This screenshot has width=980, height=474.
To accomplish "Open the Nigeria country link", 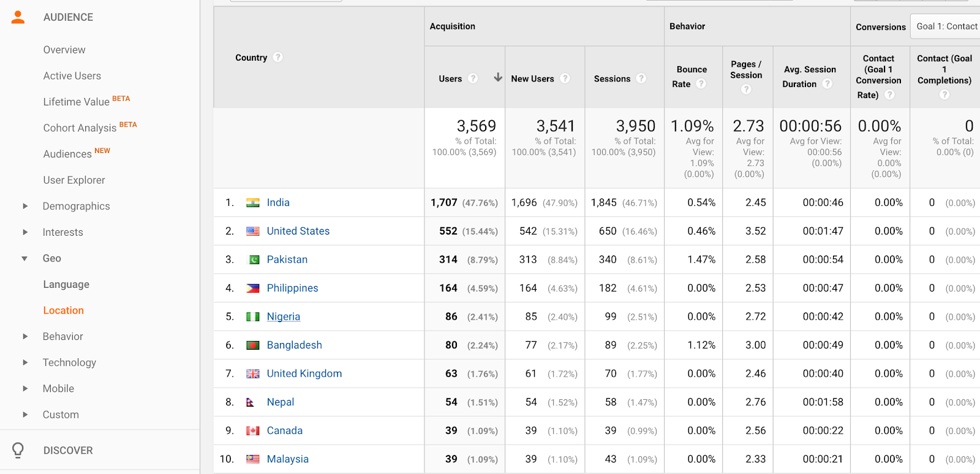I will 284,317.
